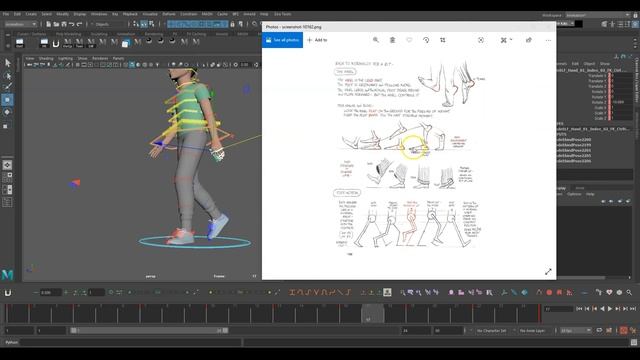This screenshot has height=360, width=640.
Task: Click the Add to button in Photos
Action: (x=317, y=40)
